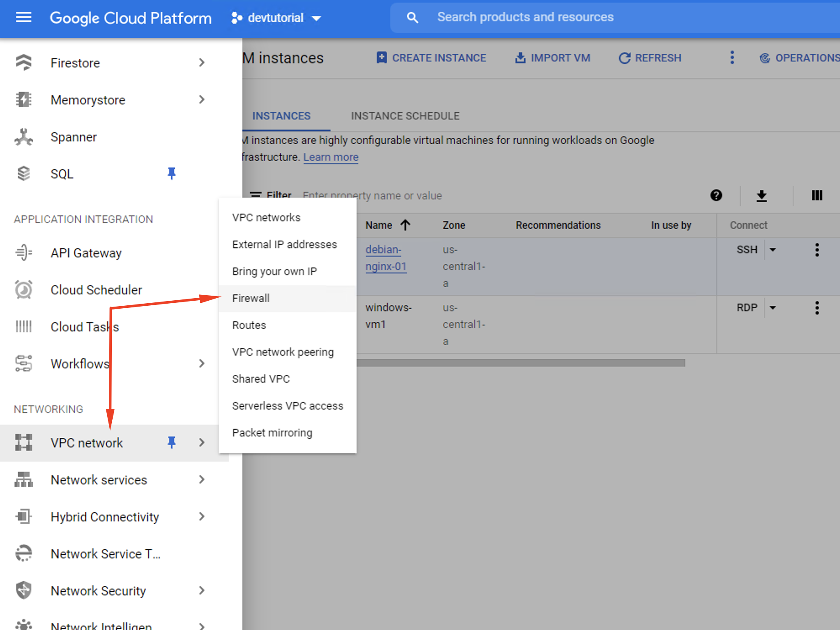Click the search magnifier icon
840x630 pixels.
tap(412, 17)
